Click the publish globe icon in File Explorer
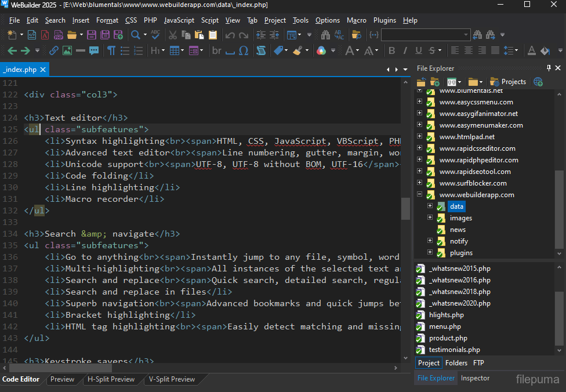Image resolution: width=566 pixels, height=392 pixels. 538,82
